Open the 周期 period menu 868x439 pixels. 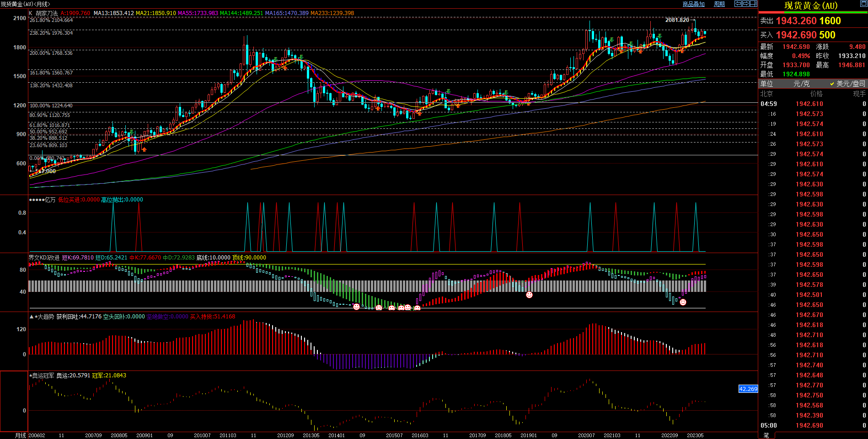click(719, 4)
